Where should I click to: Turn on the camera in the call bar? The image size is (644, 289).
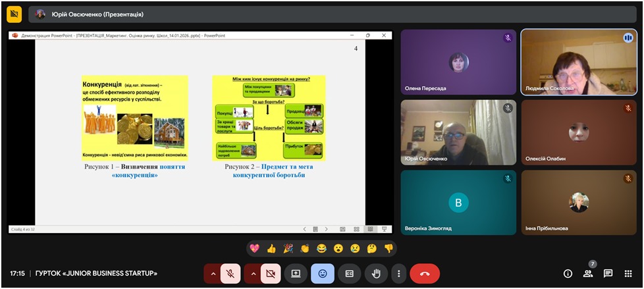click(x=270, y=273)
